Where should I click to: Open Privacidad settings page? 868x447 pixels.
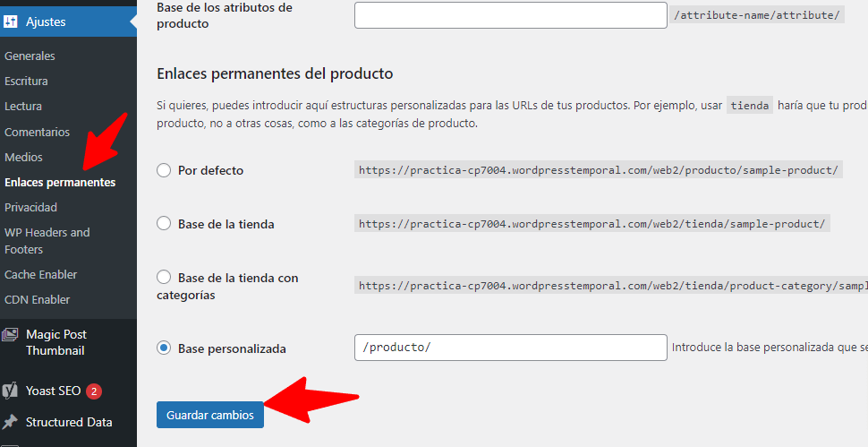[30, 207]
